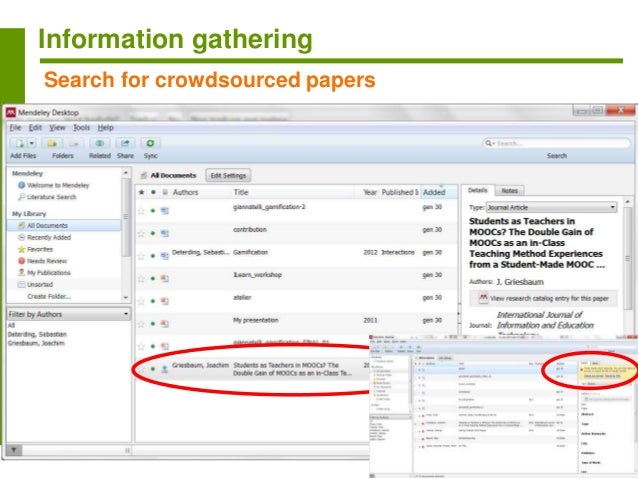This screenshot has width=638, height=479.
Task: Toggle read dot for giannatelli_gamification-2 row
Action: pos(153,211)
